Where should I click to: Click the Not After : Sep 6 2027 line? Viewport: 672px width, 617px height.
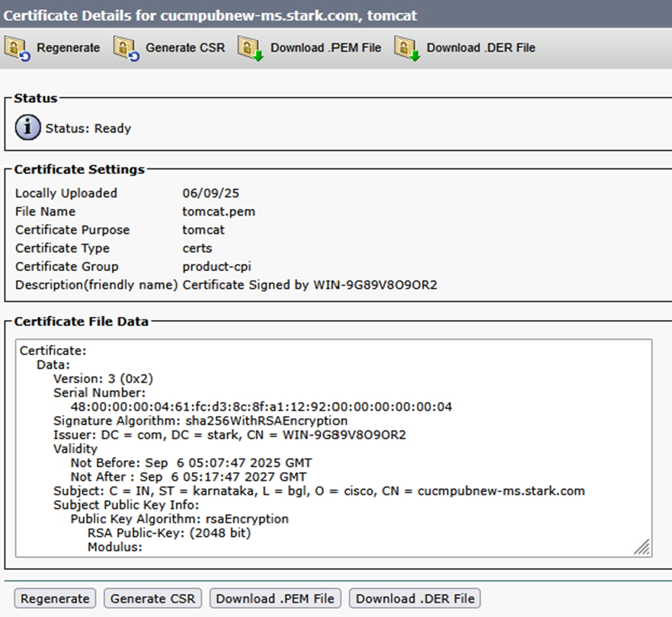pos(189,477)
